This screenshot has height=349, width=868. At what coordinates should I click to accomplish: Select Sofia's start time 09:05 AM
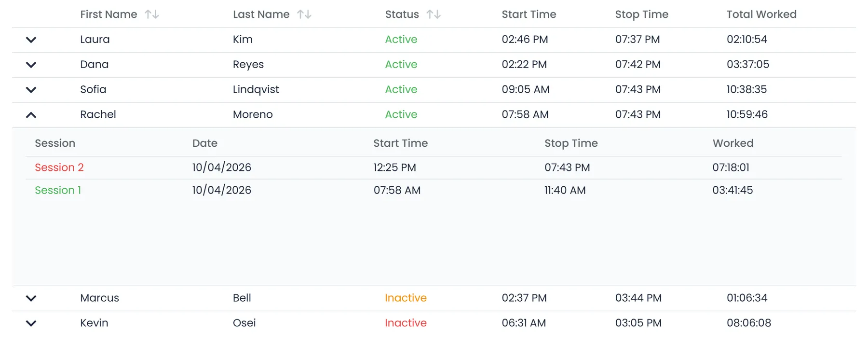tap(526, 90)
